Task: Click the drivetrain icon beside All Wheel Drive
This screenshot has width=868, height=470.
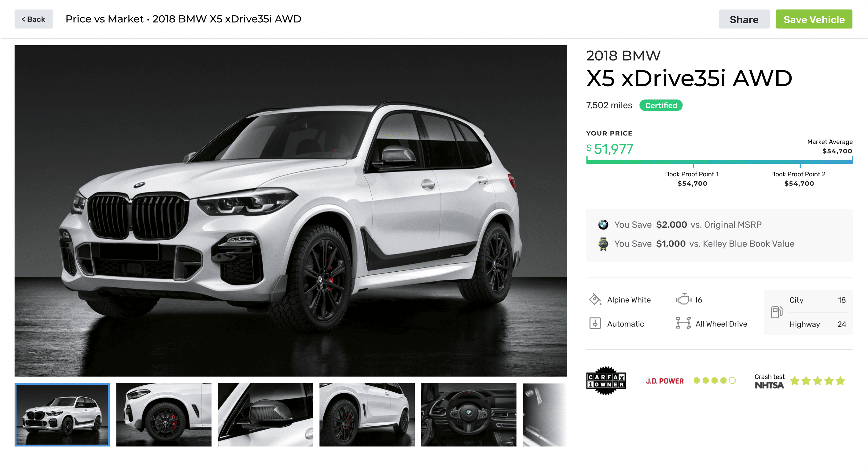Action: click(683, 323)
